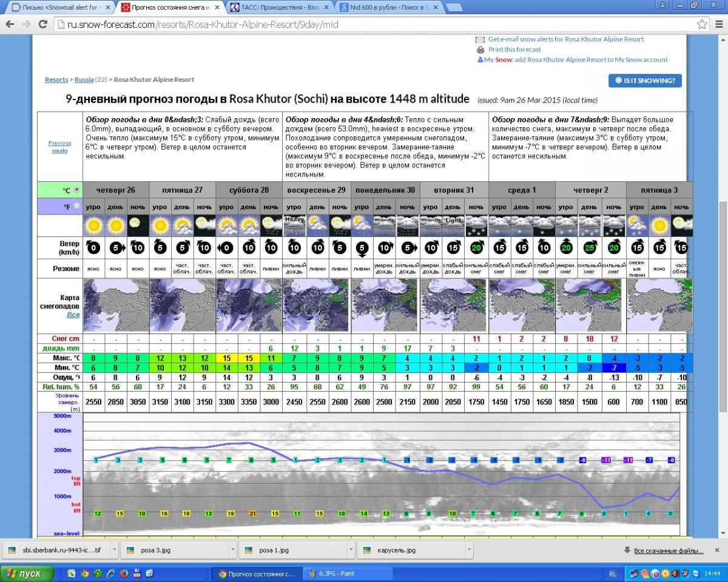728x582 pixels.
Task: Launch Firefox from the quick launch bar
Action: point(124,573)
